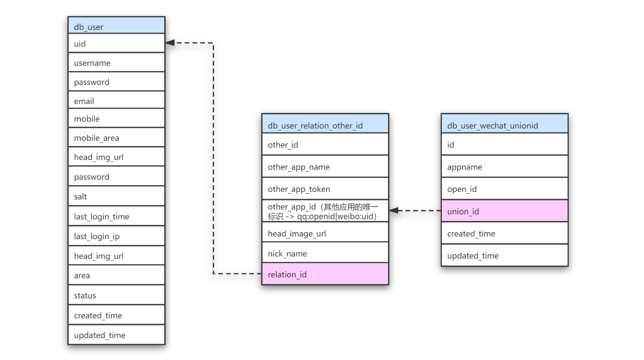
Task: Select the username field row
Action: click(x=116, y=62)
